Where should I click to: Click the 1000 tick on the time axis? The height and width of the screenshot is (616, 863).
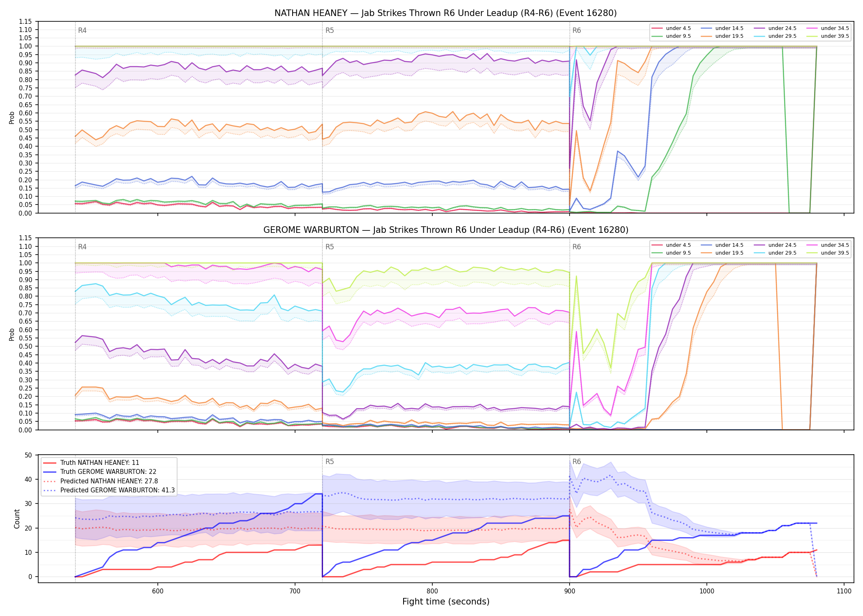pyautogui.click(x=707, y=591)
